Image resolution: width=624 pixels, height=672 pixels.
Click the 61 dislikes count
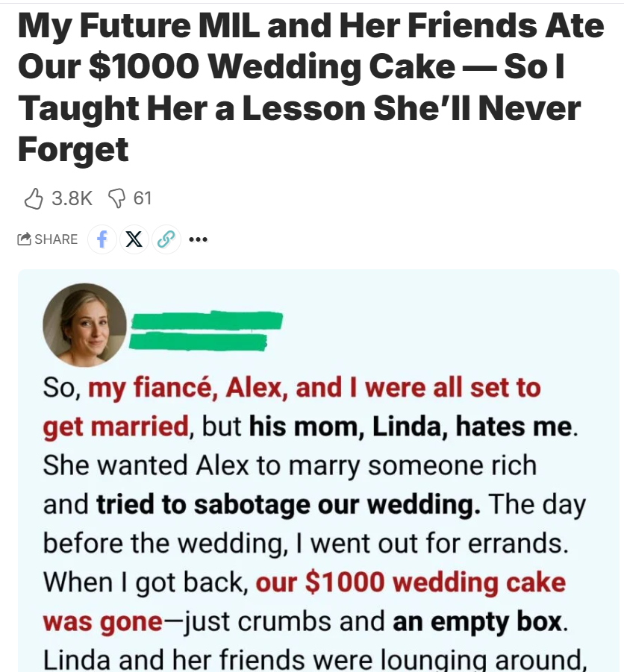[142, 198]
